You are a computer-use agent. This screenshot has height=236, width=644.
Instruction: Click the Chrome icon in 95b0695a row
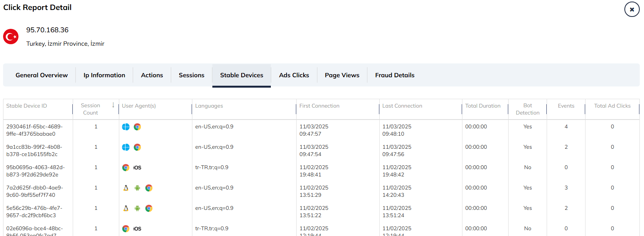click(x=126, y=168)
